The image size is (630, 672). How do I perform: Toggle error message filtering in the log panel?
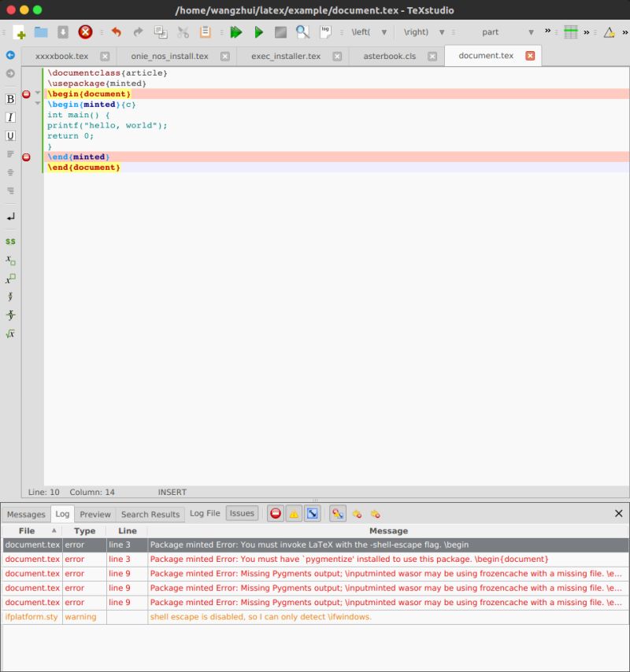tap(276, 513)
